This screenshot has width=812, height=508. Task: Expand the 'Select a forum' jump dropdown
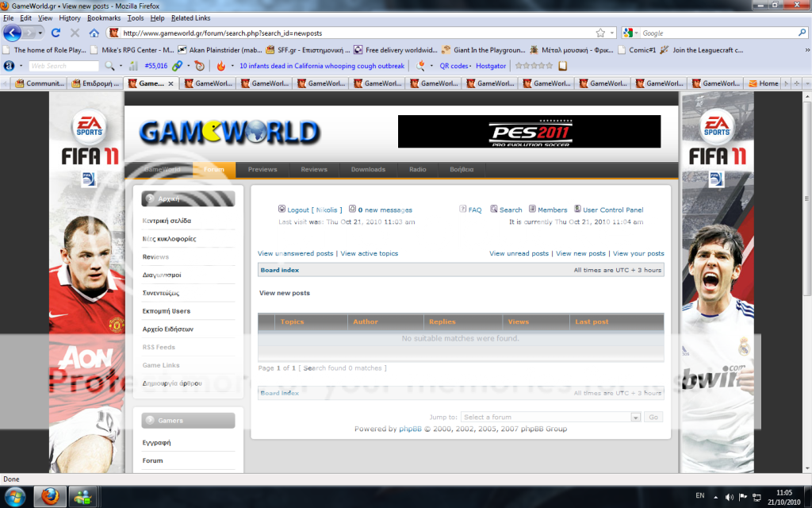point(635,418)
